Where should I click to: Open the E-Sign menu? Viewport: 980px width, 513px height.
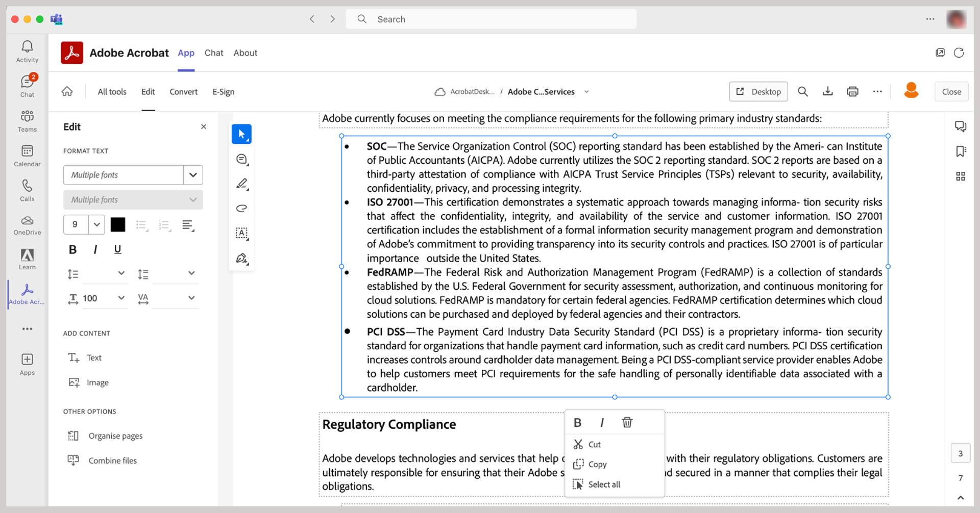[x=224, y=91]
